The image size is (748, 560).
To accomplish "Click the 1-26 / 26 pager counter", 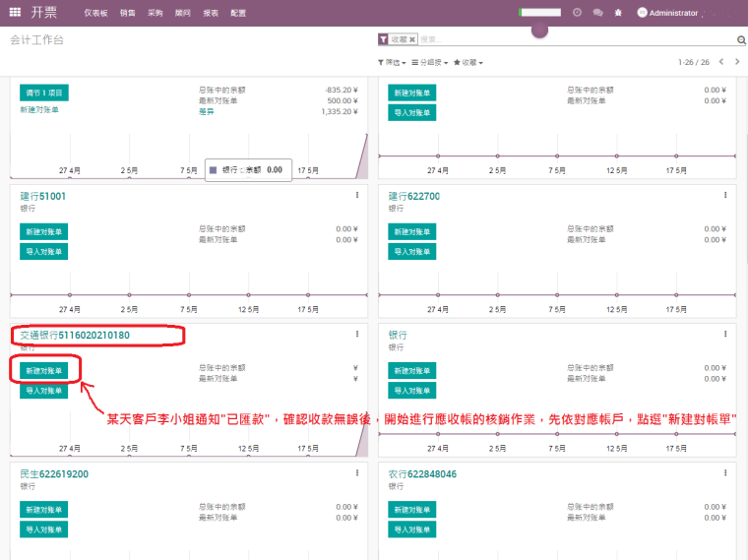I will [694, 62].
